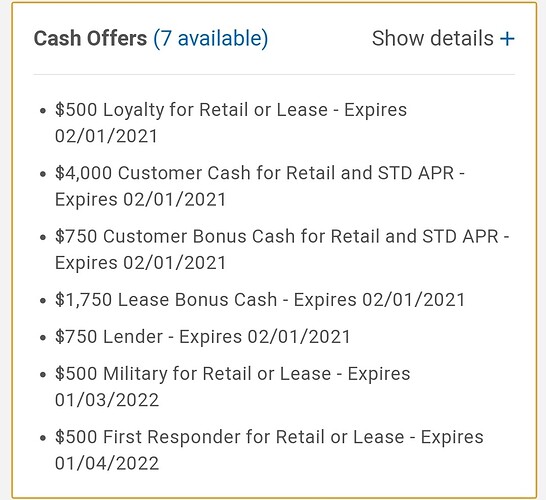Click the bullet before the $750 Customer Bonus offer

[43, 237]
